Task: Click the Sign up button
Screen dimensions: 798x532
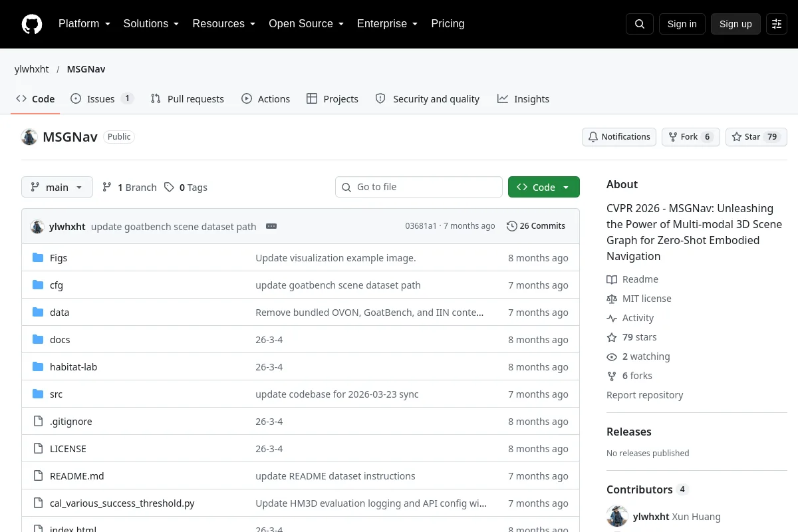Action: tap(735, 24)
